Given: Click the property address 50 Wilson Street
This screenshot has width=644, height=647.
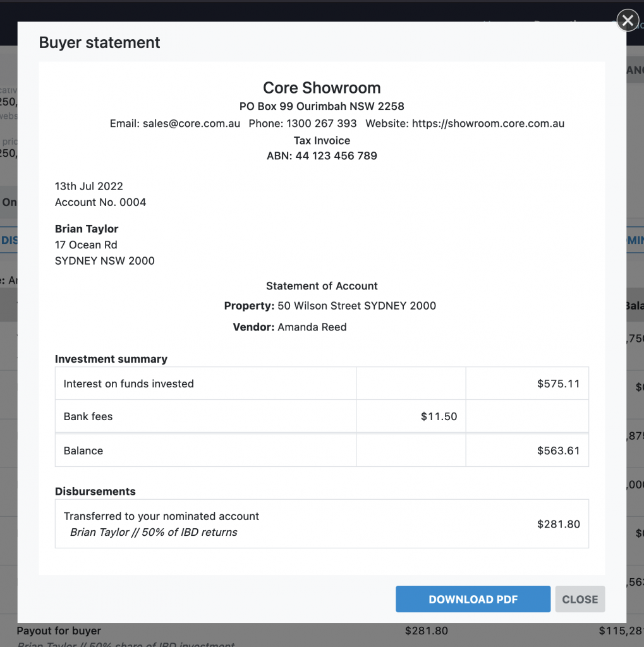Looking at the screenshot, I should [x=356, y=306].
